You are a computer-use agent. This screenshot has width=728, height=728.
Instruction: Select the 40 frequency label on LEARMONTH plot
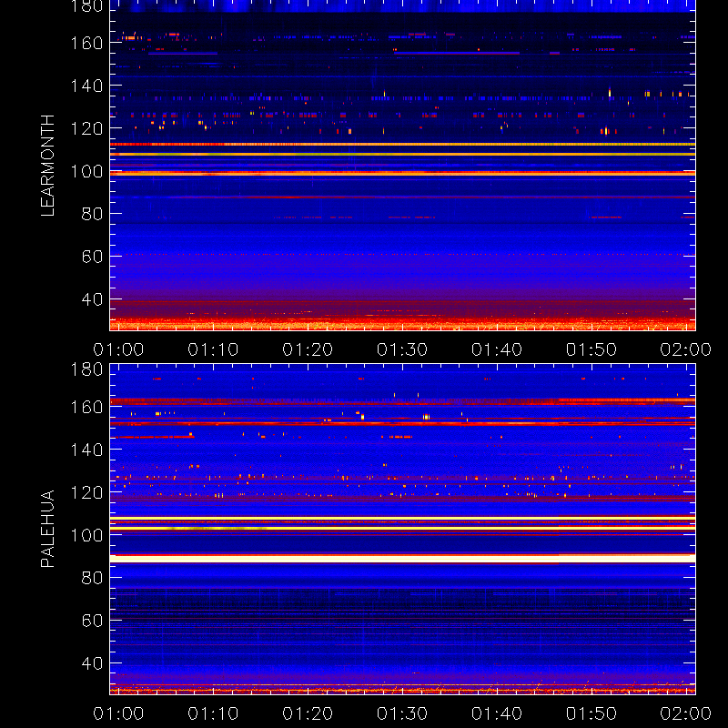click(92, 299)
